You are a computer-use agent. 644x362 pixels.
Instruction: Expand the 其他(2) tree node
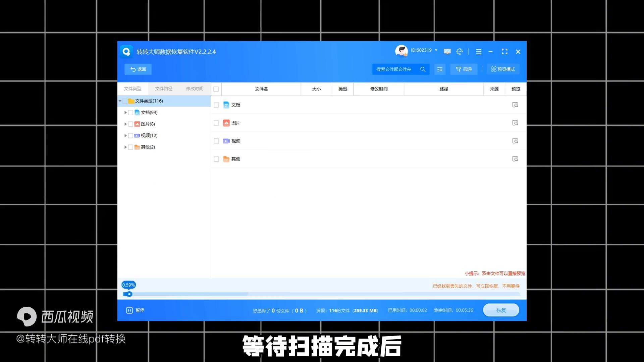coord(125,147)
